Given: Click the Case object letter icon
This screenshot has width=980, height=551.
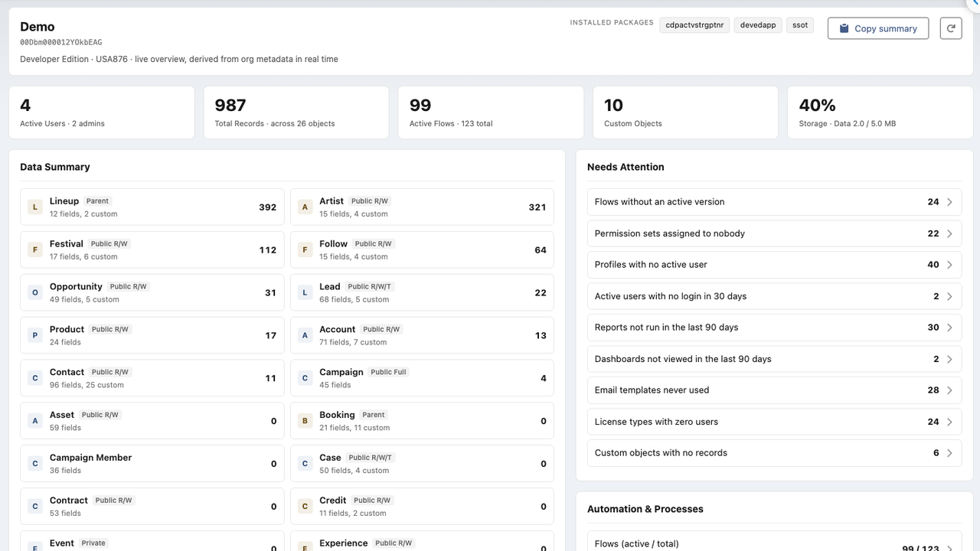Looking at the screenshot, I should coord(305,464).
